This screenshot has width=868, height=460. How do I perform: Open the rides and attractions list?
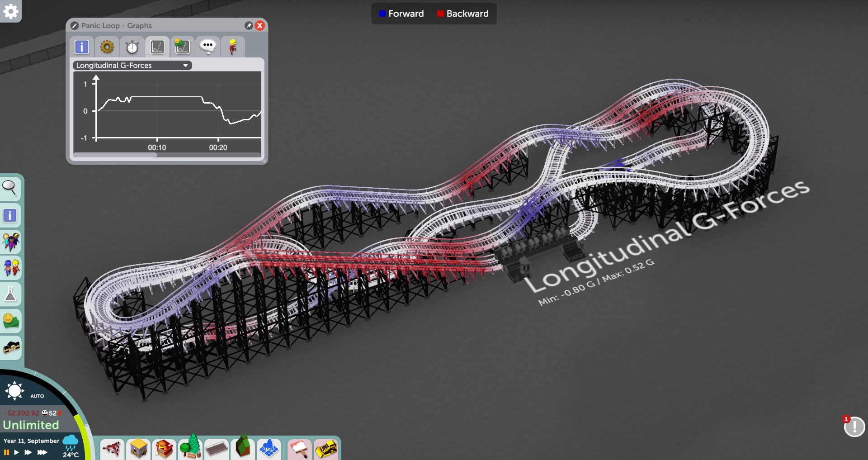(10, 348)
